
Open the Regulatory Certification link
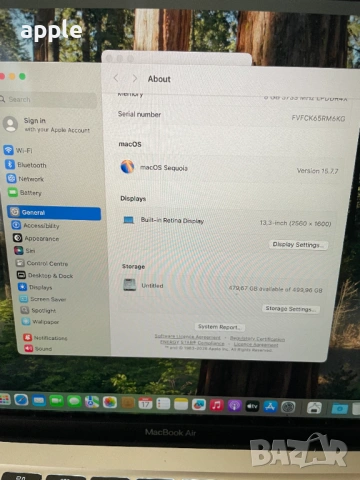257,339
